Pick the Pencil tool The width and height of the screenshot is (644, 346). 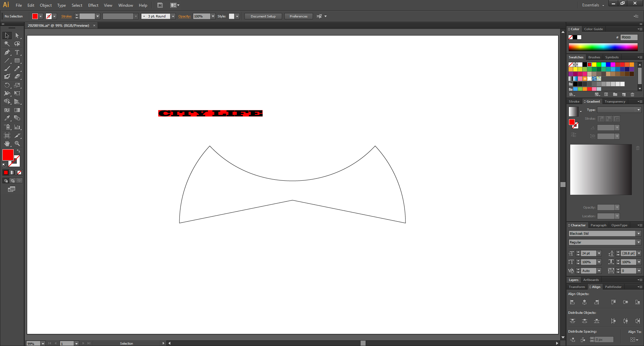tap(17, 68)
